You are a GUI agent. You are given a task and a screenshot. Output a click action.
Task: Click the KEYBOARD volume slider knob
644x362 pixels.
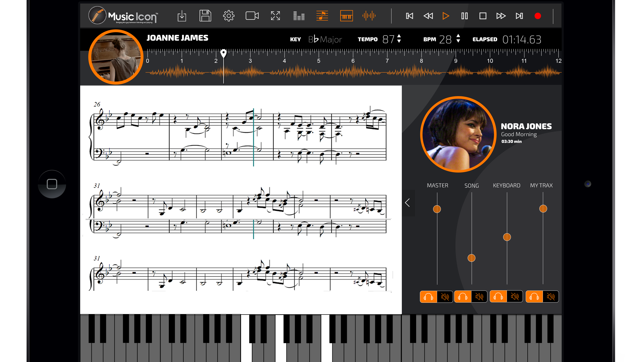tap(507, 237)
